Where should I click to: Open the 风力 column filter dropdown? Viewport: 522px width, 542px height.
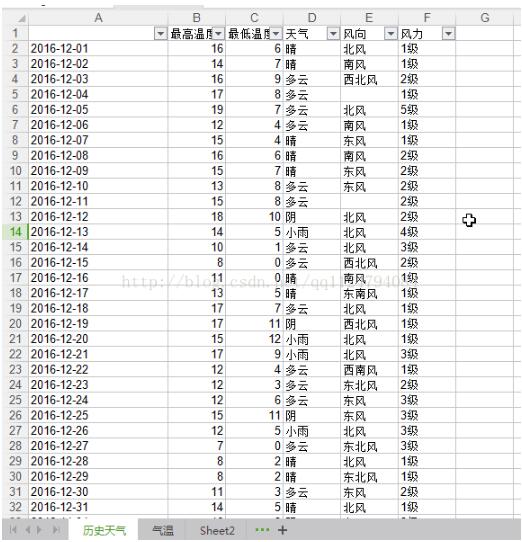(x=449, y=34)
